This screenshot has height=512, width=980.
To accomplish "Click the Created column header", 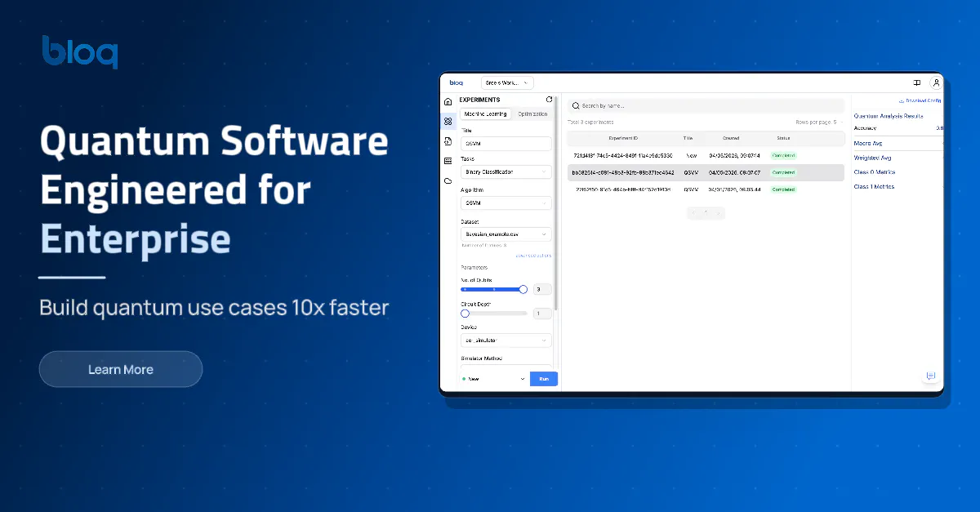I will [x=731, y=138].
